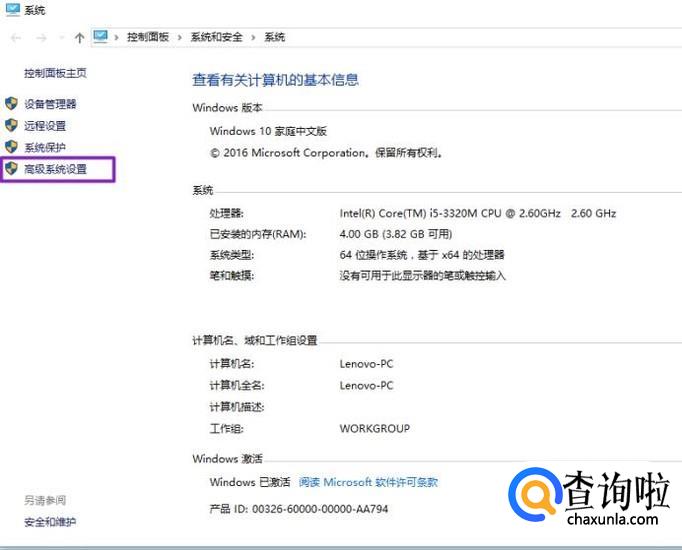Click the 已安装的内存(RAM) label
This screenshot has width=682, height=550.
(258, 234)
